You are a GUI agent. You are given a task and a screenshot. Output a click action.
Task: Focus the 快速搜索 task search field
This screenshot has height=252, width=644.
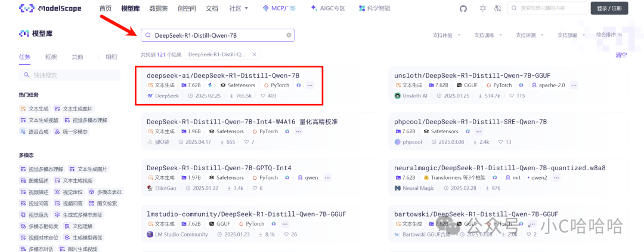point(70,75)
